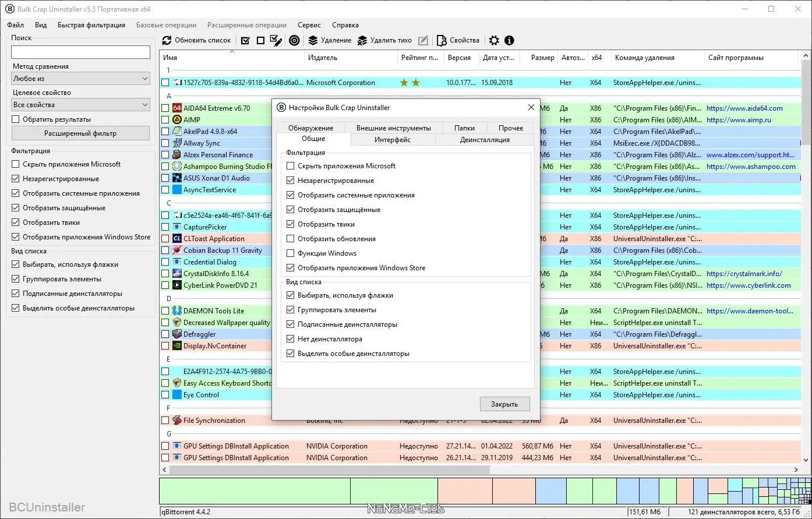Tick the checkbox for AIMP row

(x=165, y=120)
